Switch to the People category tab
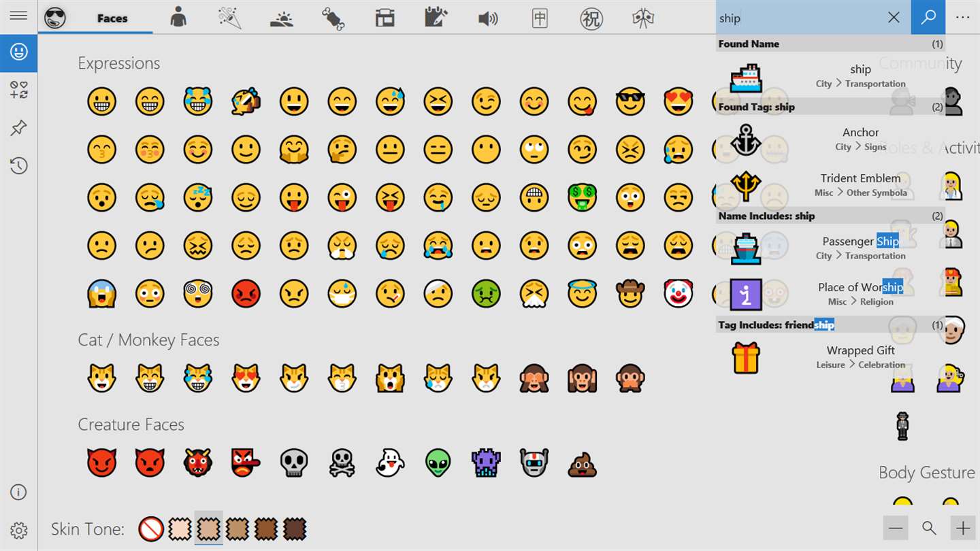The height and width of the screenshot is (551, 980). (178, 18)
